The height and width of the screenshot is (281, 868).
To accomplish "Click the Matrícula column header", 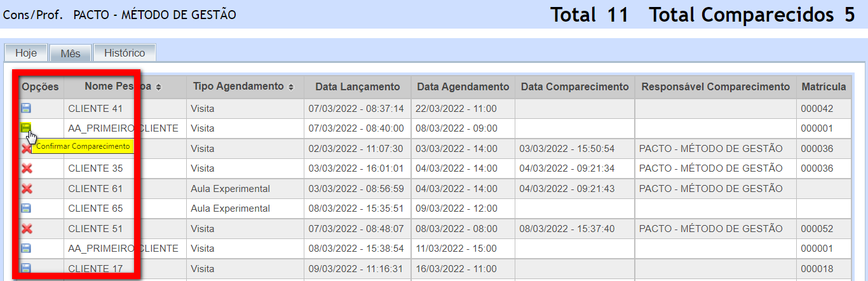I will coord(824,86).
